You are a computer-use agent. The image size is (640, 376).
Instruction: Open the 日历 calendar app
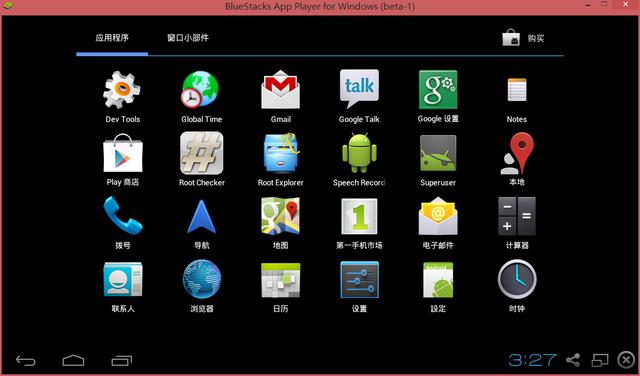click(280, 280)
